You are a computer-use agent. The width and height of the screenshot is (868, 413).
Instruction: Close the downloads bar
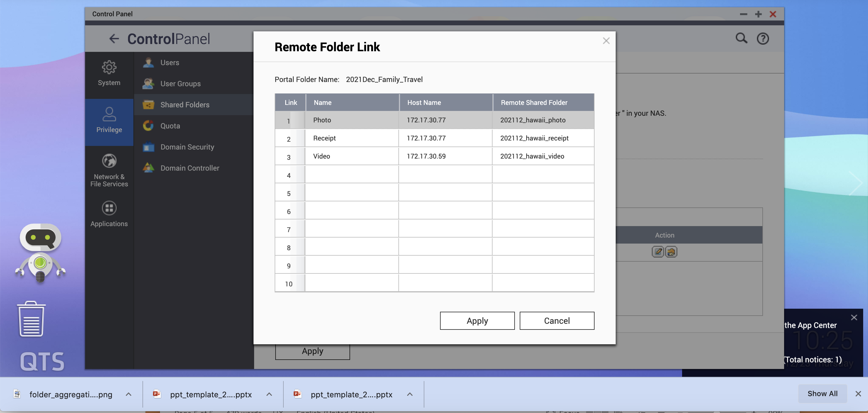858,393
